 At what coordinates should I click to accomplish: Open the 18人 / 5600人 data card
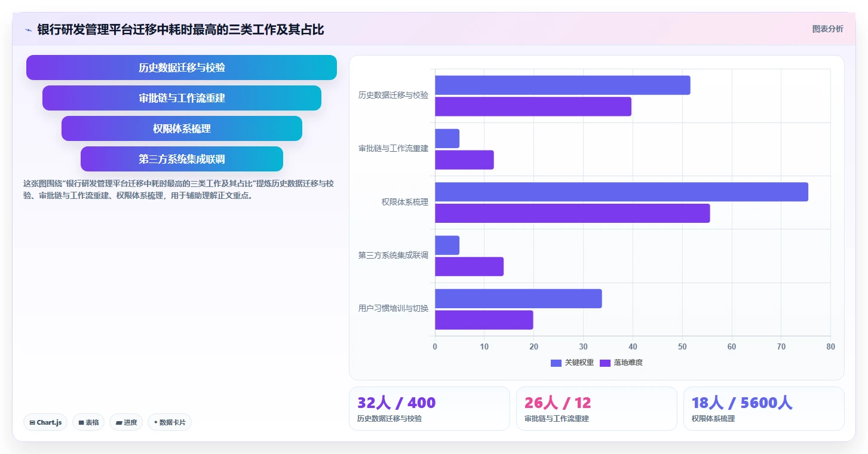[x=764, y=409]
